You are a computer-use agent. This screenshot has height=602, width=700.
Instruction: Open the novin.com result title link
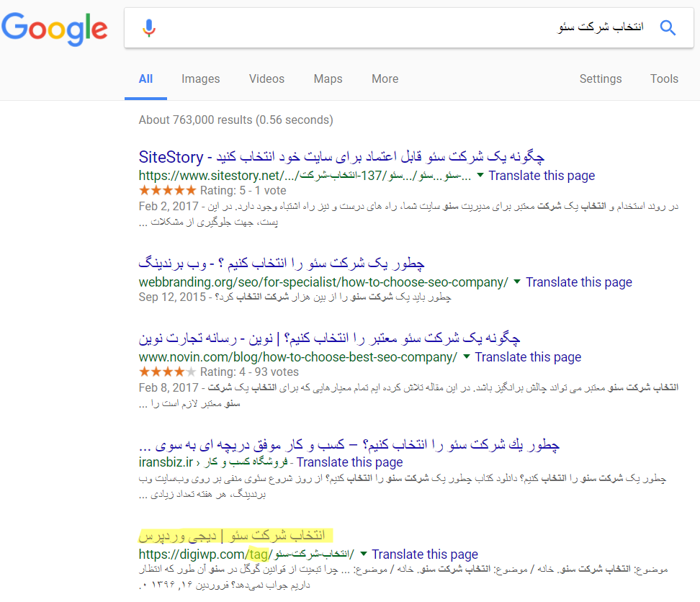pyautogui.click(x=329, y=338)
